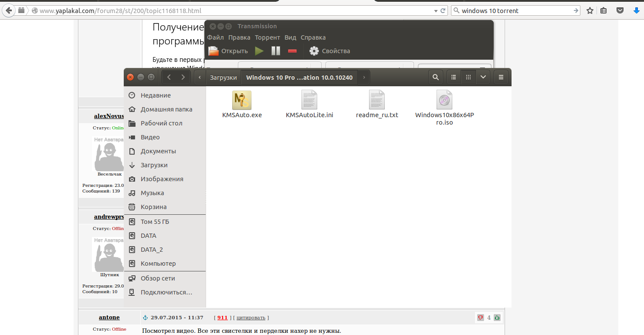Remove the torrent using the red minus icon

(292, 51)
